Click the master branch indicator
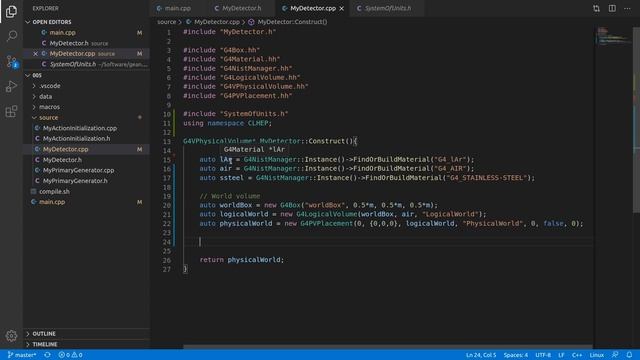 coord(22,355)
